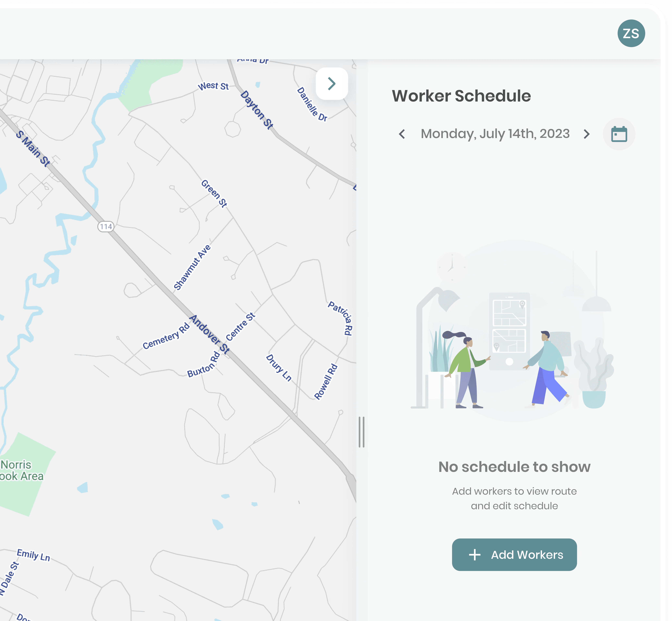Grab the panel resize divider handle
This screenshot has width=672, height=621.
click(361, 432)
